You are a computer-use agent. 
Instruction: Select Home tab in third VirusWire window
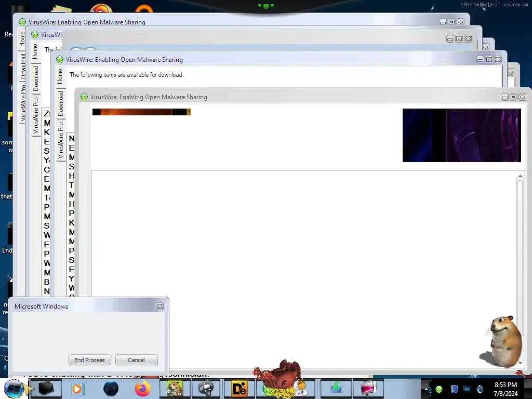point(60,76)
